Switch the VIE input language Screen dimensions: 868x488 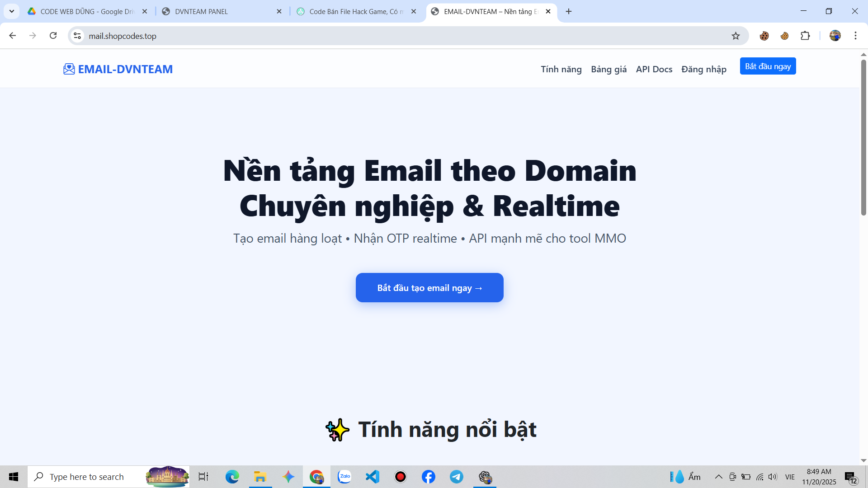[x=790, y=477]
